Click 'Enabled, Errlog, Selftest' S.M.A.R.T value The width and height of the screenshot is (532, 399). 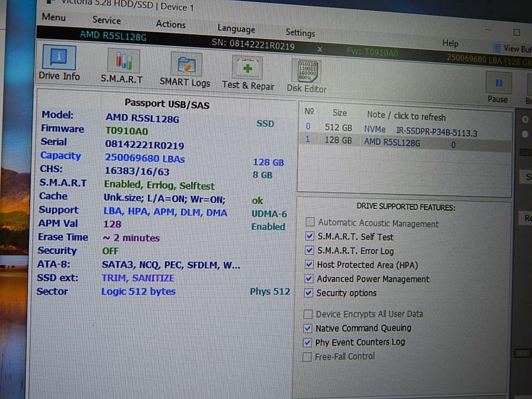pyautogui.click(x=159, y=185)
